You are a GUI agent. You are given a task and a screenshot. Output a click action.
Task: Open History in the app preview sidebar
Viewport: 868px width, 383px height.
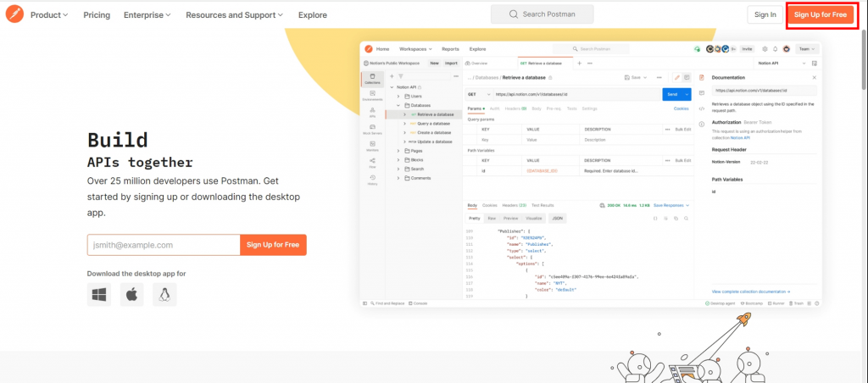coord(373,180)
